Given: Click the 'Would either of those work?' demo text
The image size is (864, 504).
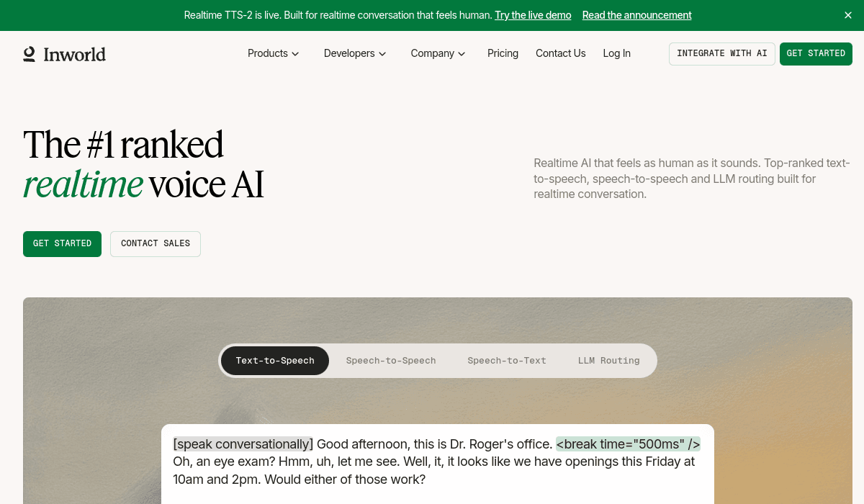Looking at the screenshot, I should click(343, 479).
